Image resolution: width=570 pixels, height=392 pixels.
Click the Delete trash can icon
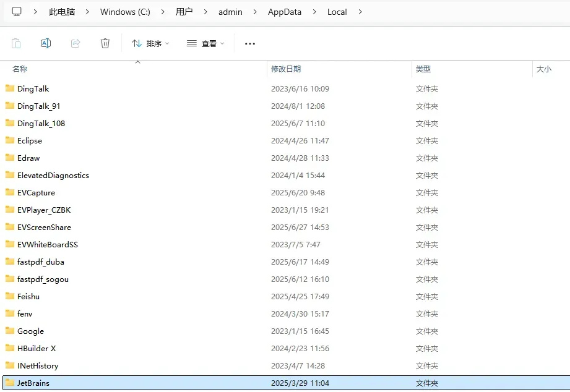[105, 44]
